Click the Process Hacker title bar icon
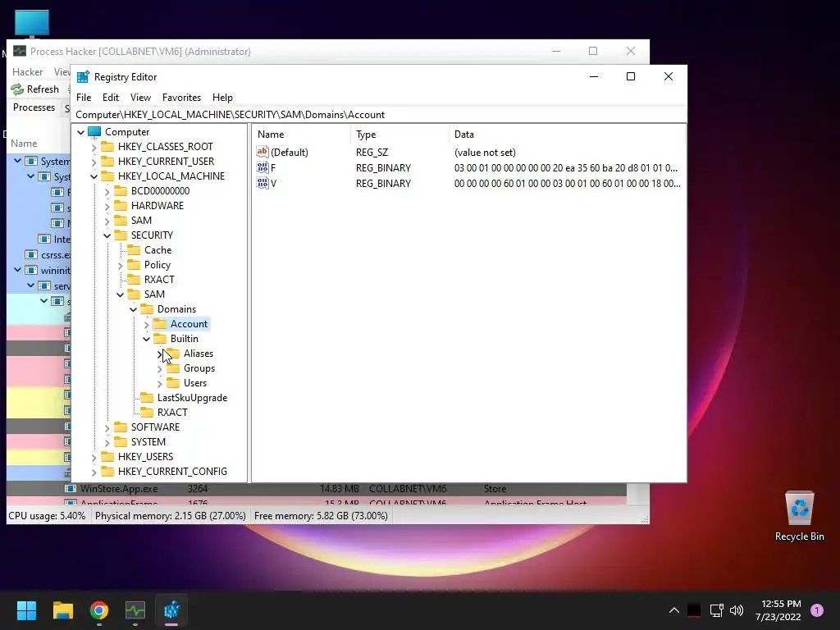 (20, 52)
